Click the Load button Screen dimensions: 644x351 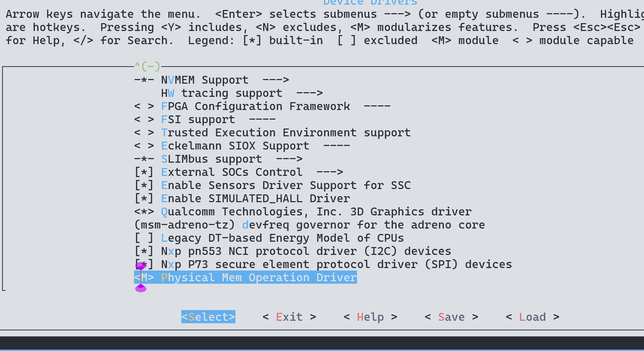tap(532, 317)
